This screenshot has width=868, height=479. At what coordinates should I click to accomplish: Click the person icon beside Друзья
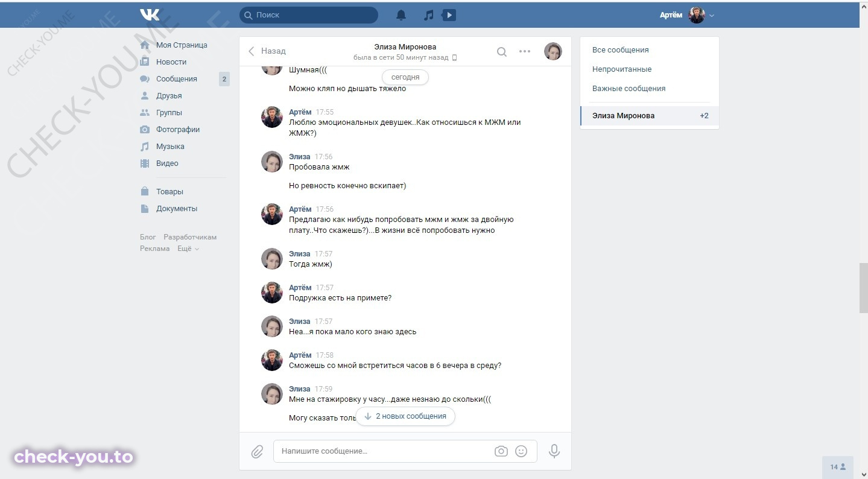point(145,96)
